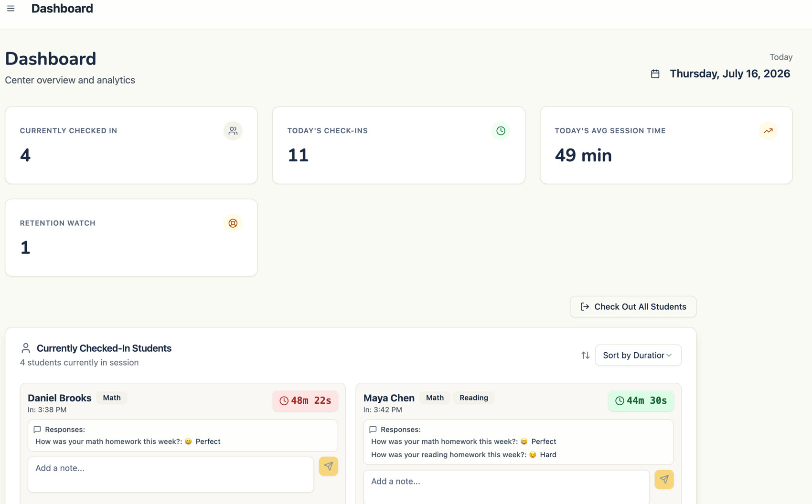Click the date Thursday, July 16, 2026

click(x=730, y=73)
